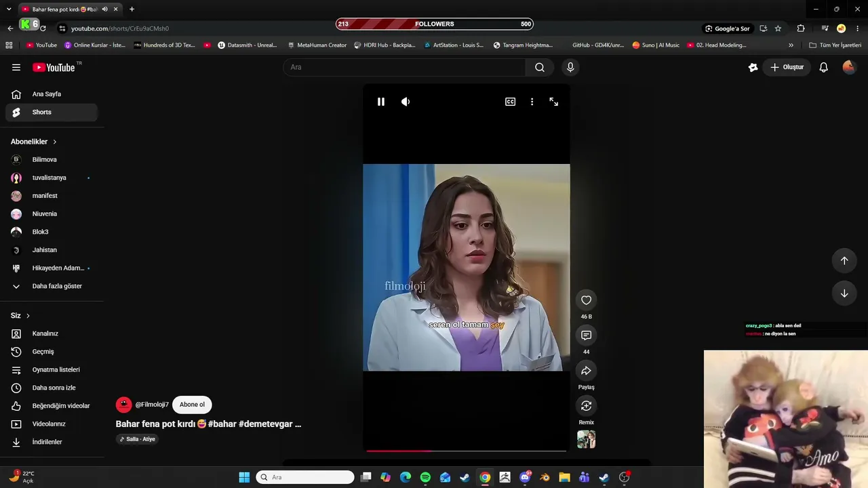Go back in the browser

(10, 28)
